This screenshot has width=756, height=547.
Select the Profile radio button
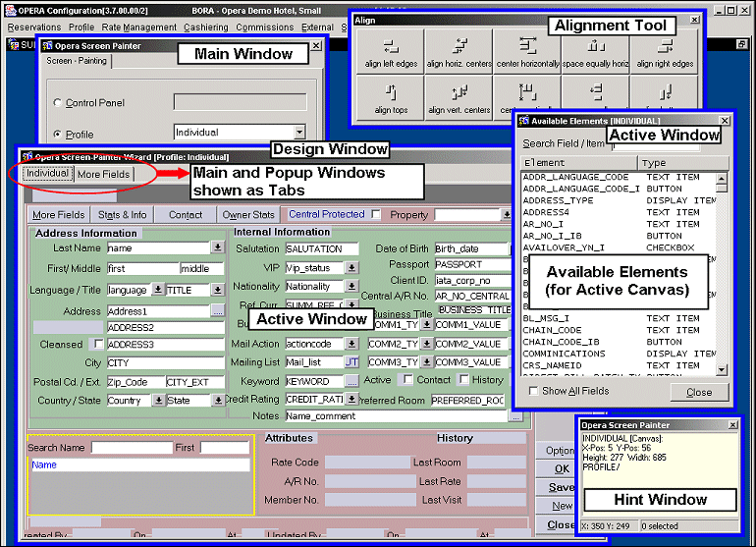pyautogui.click(x=58, y=134)
